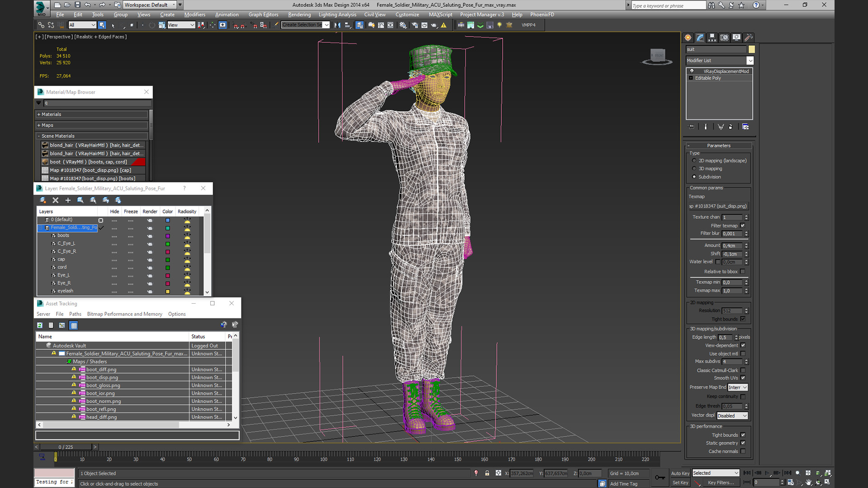Toggle View-dependent checkbox
868x488 pixels.
743,345
